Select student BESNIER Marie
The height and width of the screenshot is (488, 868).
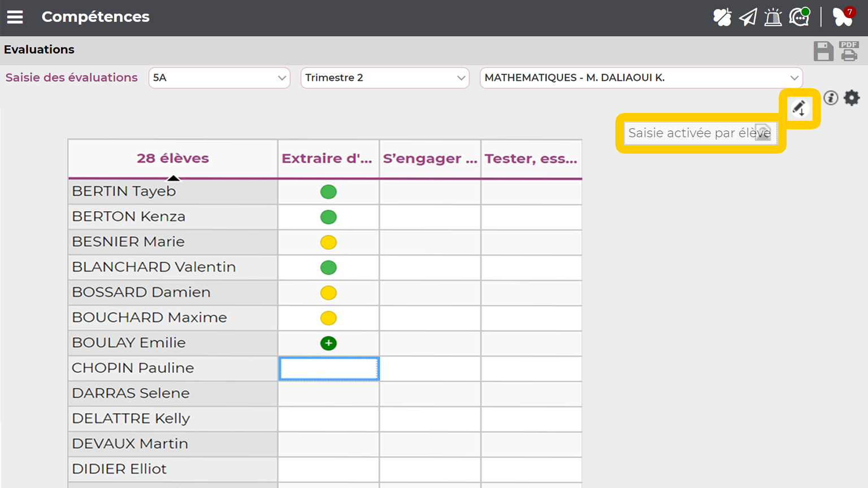(173, 242)
